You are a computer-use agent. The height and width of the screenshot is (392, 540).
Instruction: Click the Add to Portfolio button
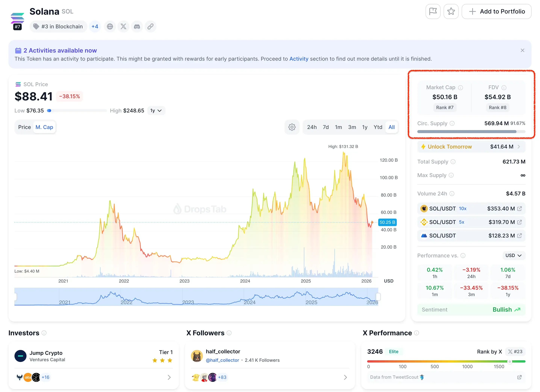click(x=496, y=11)
